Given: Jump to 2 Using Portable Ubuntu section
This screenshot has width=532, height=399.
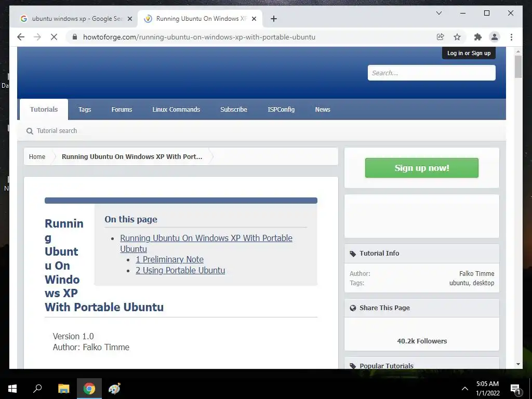Looking at the screenshot, I should (x=180, y=270).
